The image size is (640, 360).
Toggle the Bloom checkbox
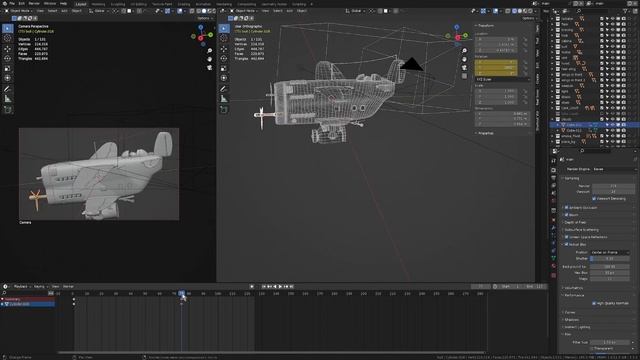coord(567,215)
